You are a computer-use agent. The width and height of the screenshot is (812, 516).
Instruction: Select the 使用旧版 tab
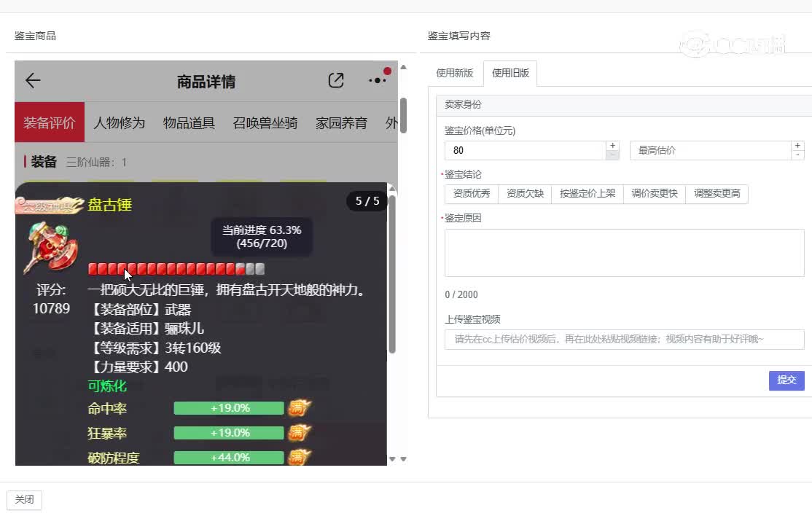pyautogui.click(x=510, y=73)
